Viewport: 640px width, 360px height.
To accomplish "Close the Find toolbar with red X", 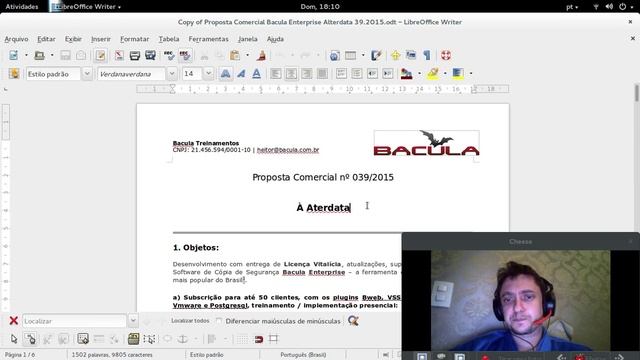I will 13,321.
